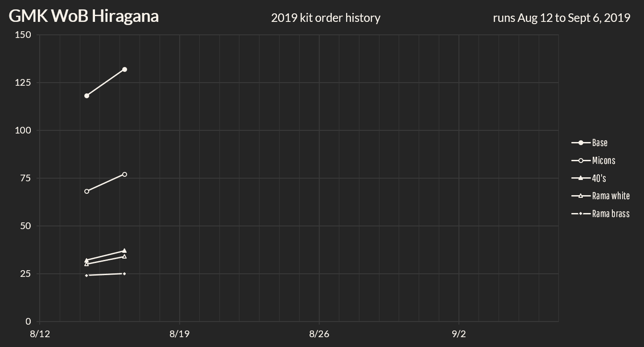Click the GMK WoB Hiragana chart title

click(84, 16)
